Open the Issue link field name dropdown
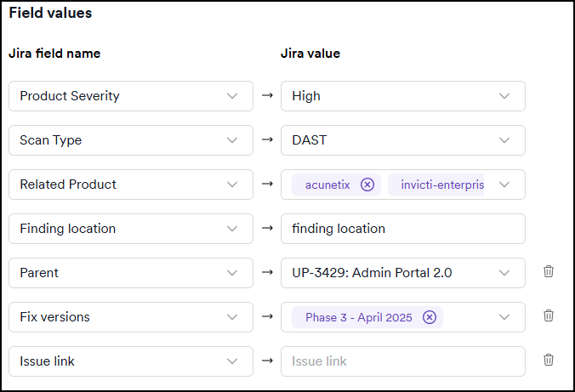 131,361
